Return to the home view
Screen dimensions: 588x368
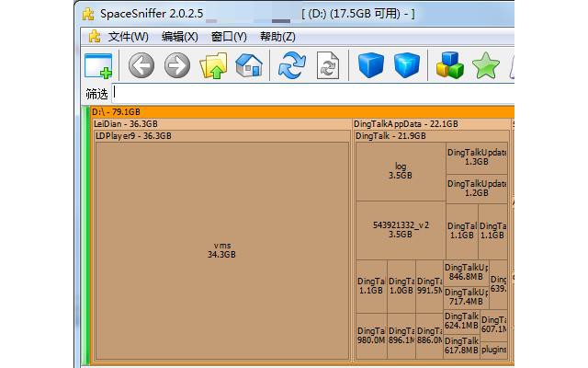tap(249, 65)
